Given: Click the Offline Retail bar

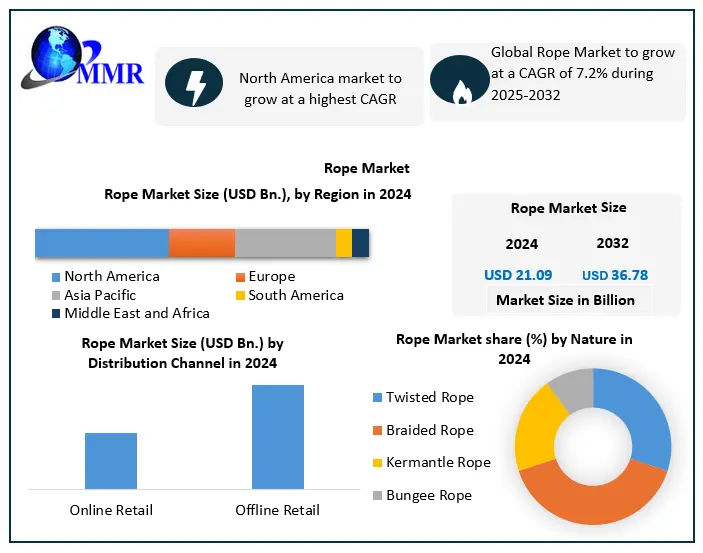Looking at the screenshot, I should 277,437.
